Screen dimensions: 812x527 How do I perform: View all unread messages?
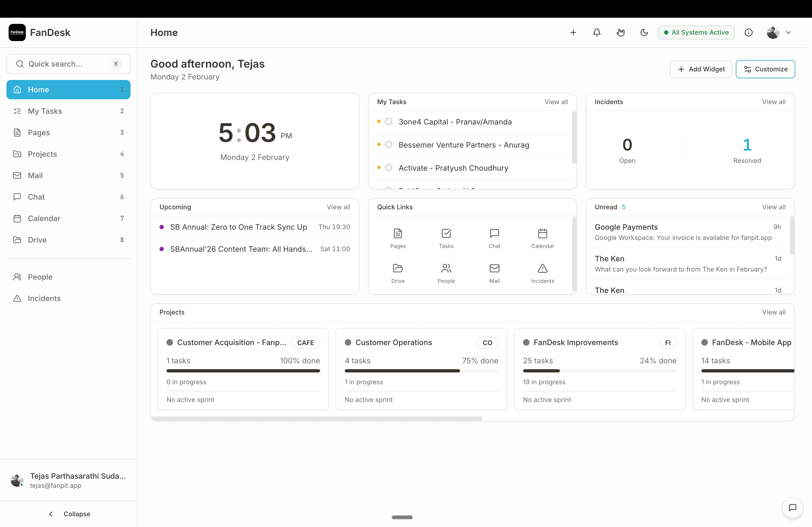coord(773,207)
